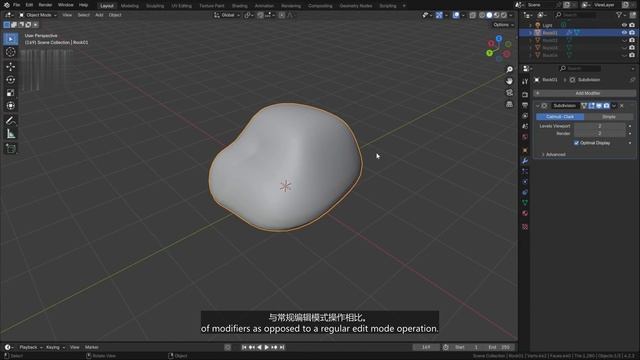Viewport: 640px width, 360px height.
Task: Open the Scene properties tab
Action: click(x=525, y=127)
